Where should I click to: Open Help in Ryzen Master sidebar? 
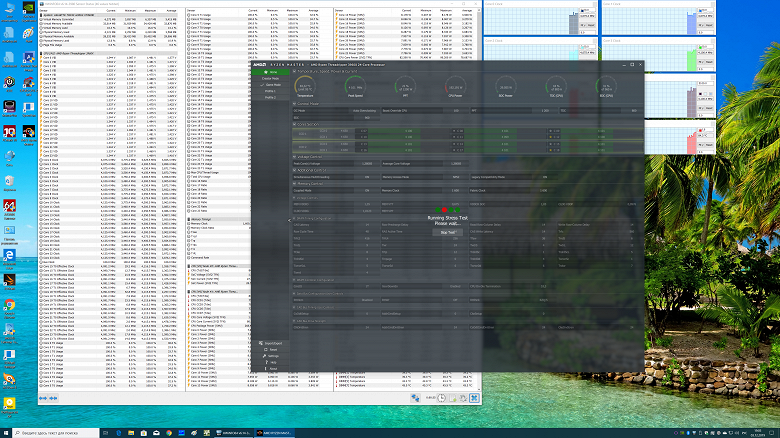[271, 362]
